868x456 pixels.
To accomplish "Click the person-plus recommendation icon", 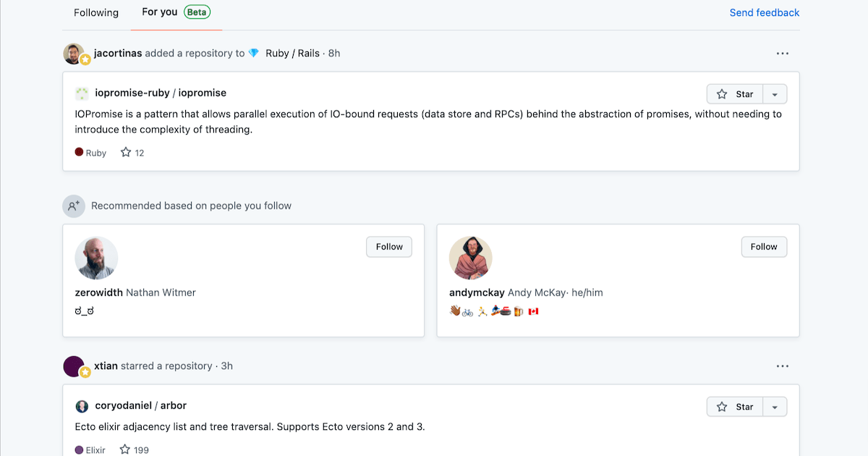I will [73, 206].
